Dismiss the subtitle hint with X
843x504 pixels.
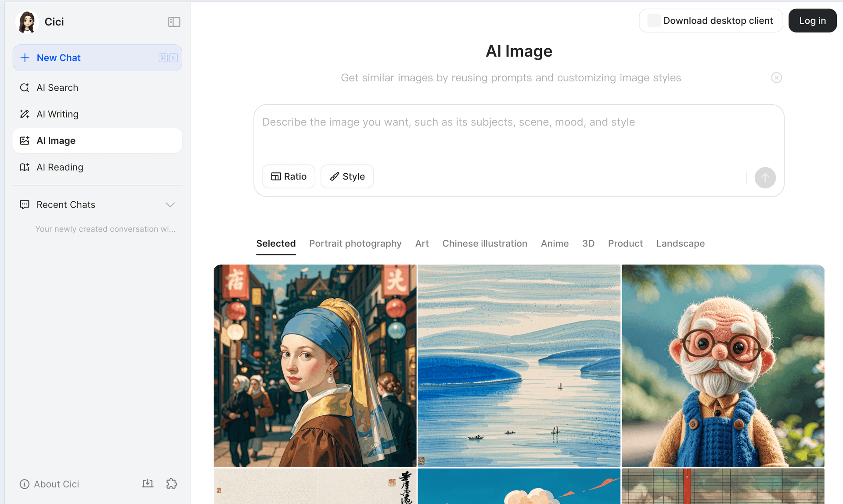pos(776,78)
